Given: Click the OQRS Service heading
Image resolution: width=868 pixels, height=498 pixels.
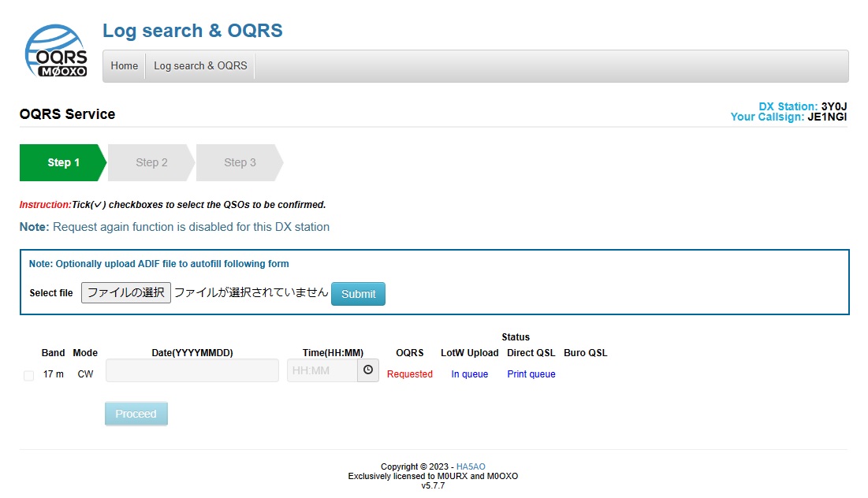Looking at the screenshot, I should pyautogui.click(x=68, y=114).
